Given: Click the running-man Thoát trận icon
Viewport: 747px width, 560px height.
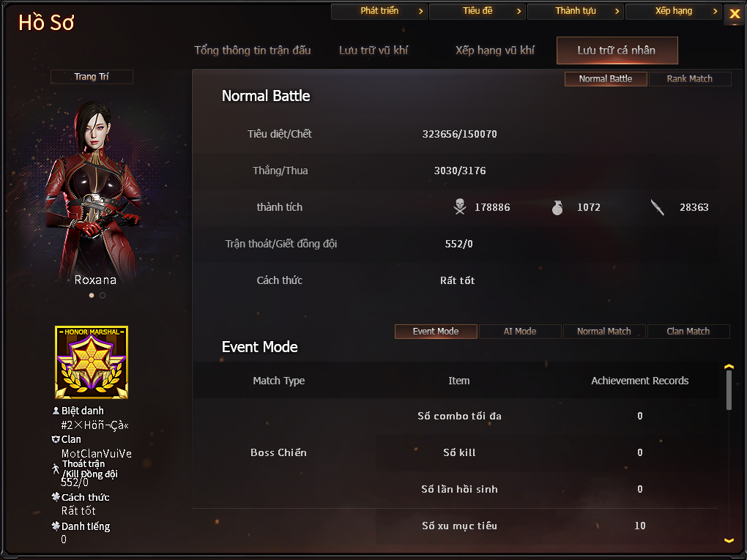Looking at the screenshot, I should click(x=56, y=469).
